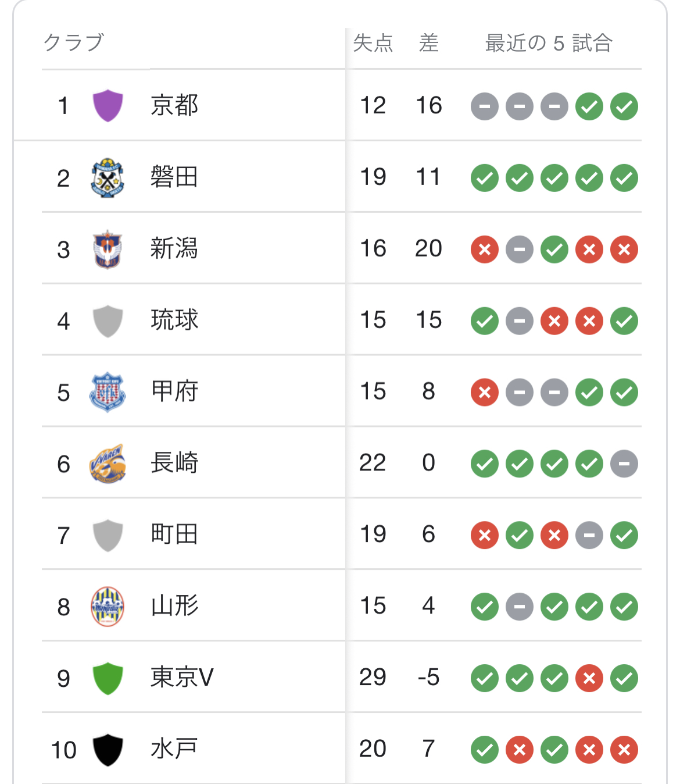Click the gray shield crest for 琉球

108,320
